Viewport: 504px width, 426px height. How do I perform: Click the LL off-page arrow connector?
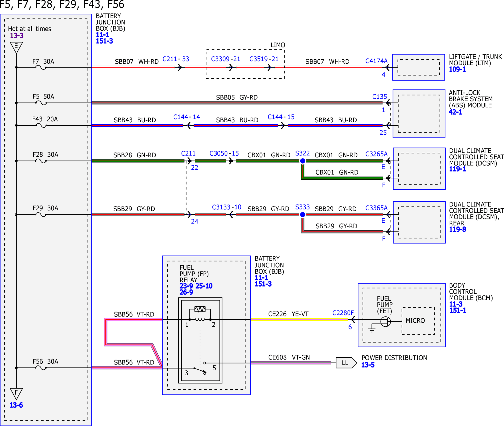pyautogui.click(x=346, y=363)
